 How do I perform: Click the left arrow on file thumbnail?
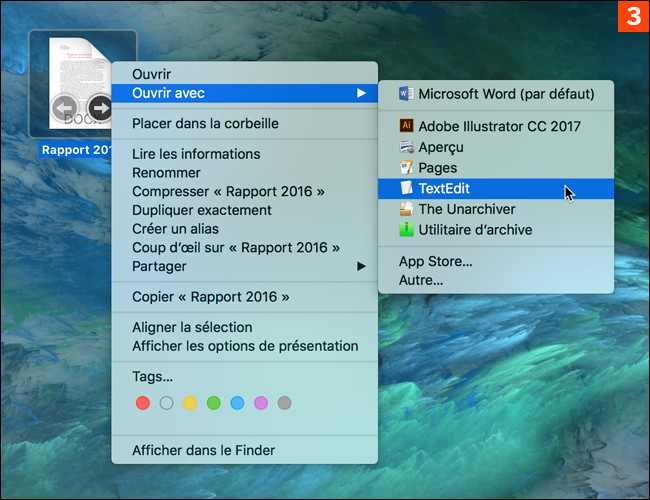click(65, 107)
